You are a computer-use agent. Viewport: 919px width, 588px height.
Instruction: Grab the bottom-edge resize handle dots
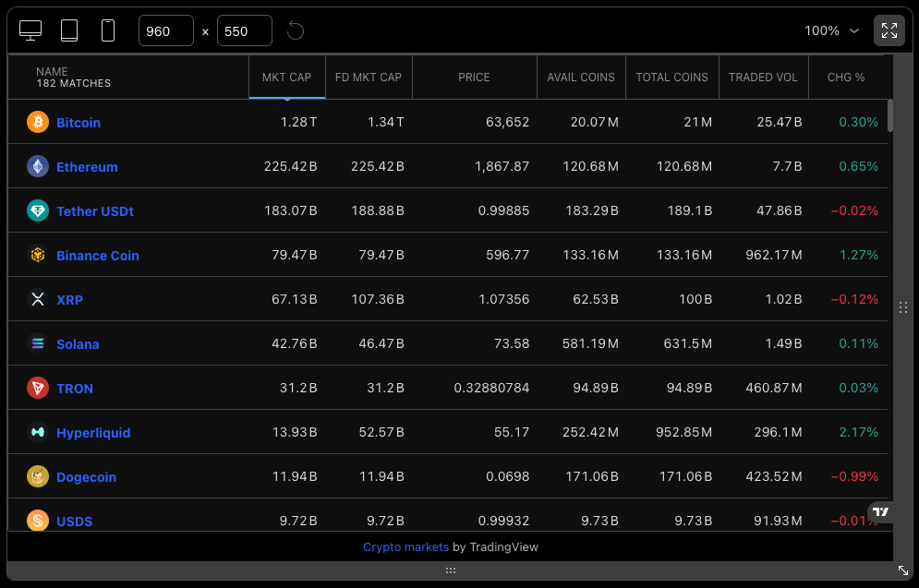tap(450, 570)
